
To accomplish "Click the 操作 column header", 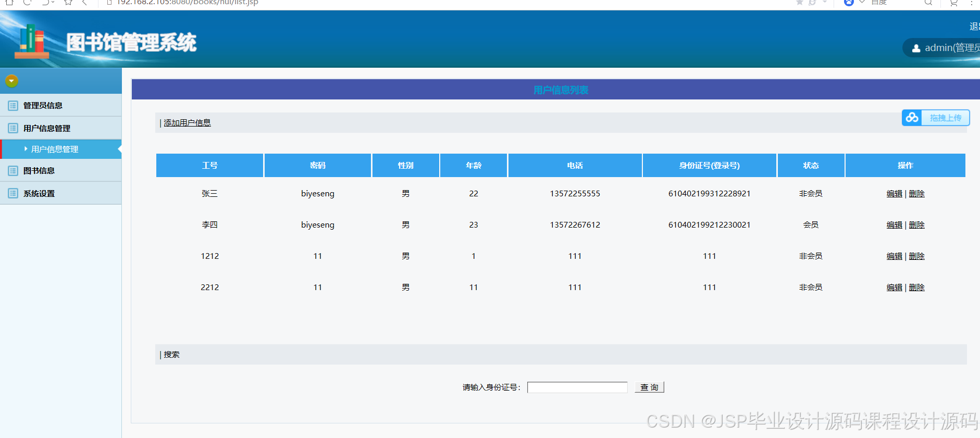I will point(905,165).
